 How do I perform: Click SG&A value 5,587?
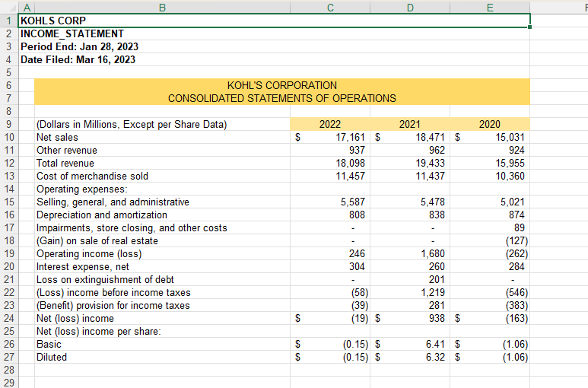353,202
